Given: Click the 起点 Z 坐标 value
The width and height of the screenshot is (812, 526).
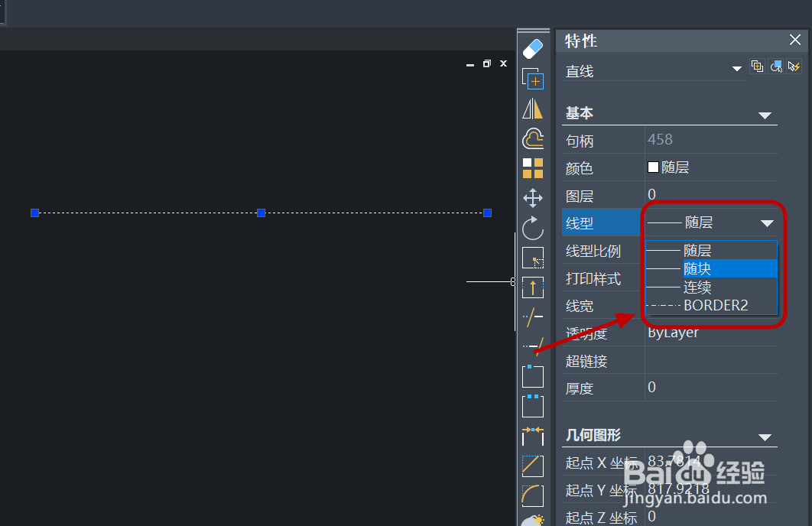Looking at the screenshot, I should [x=651, y=515].
